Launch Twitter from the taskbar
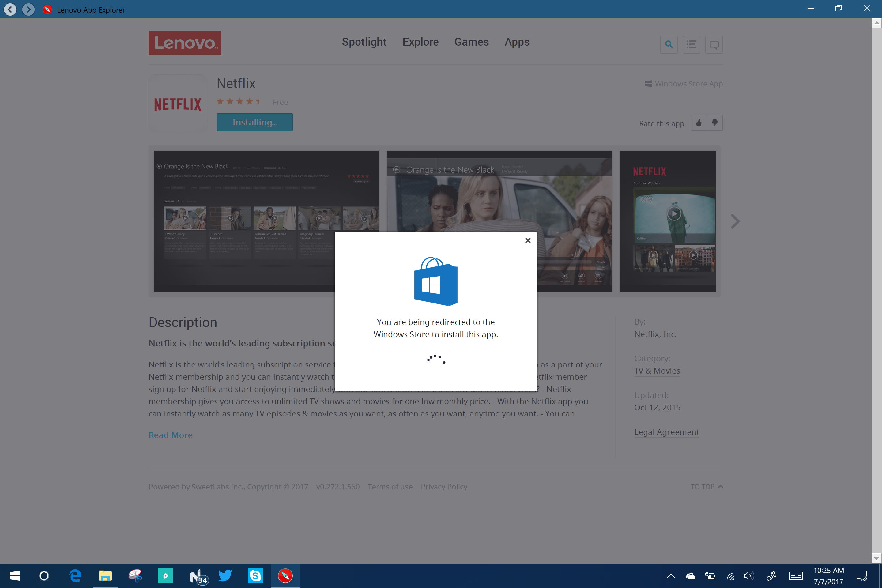 225,576
